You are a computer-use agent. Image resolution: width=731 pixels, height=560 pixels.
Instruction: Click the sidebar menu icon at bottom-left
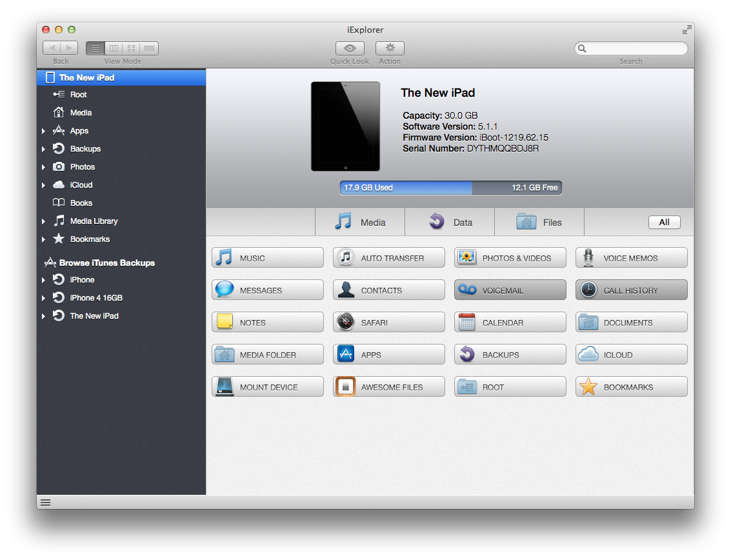click(x=45, y=503)
